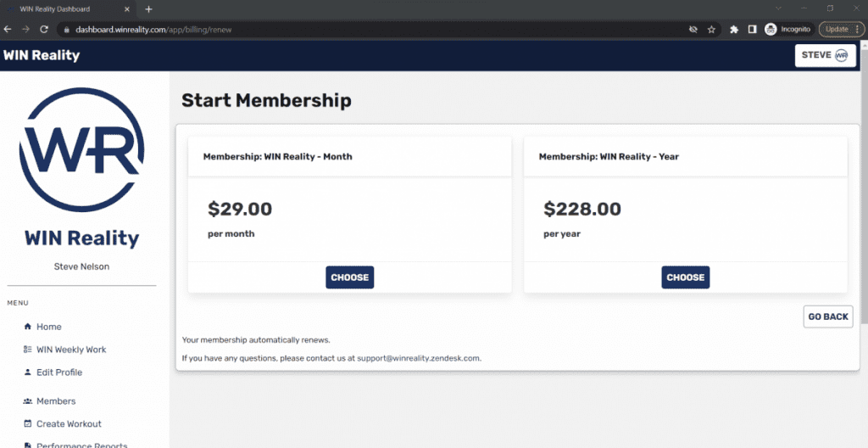Image resolution: width=868 pixels, height=448 pixels.
Task: Click the MENU section label
Action: [18, 303]
